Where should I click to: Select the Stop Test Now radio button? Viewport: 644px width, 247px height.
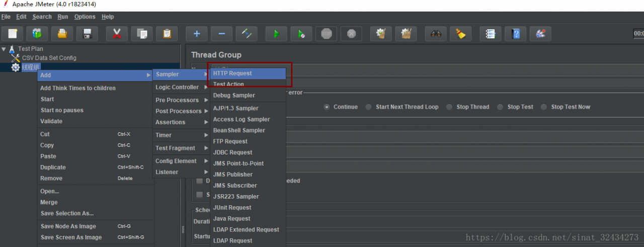point(544,107)
